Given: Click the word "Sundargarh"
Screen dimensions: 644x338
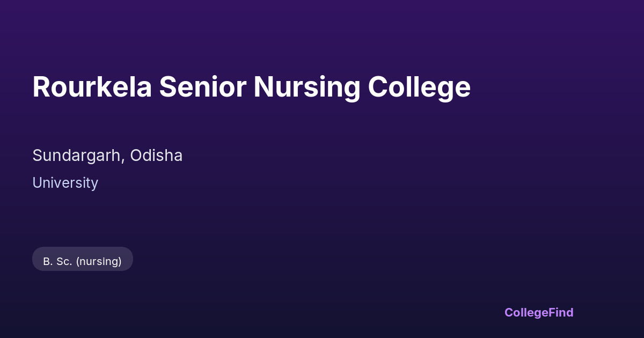Looking at the screenshot, I should (78, 156).
